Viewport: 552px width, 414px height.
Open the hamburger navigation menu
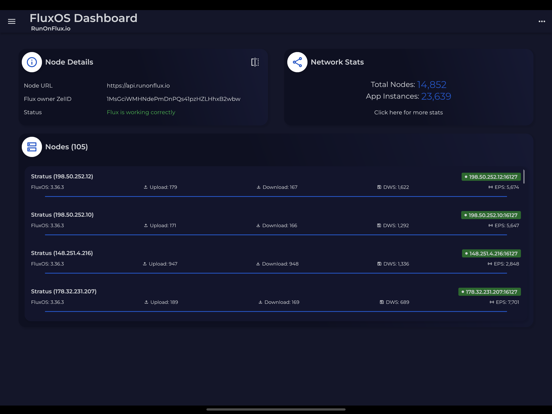coord(12,21)
